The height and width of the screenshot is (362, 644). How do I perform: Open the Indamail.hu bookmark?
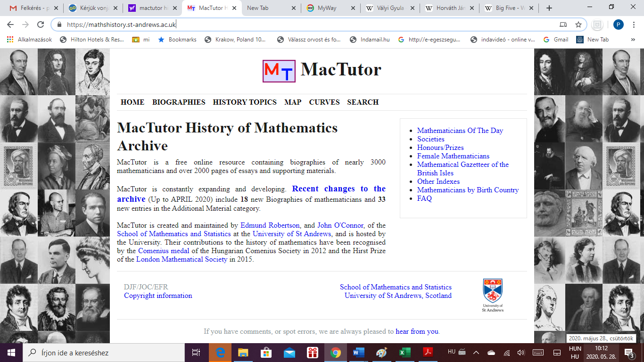[370, 40]
